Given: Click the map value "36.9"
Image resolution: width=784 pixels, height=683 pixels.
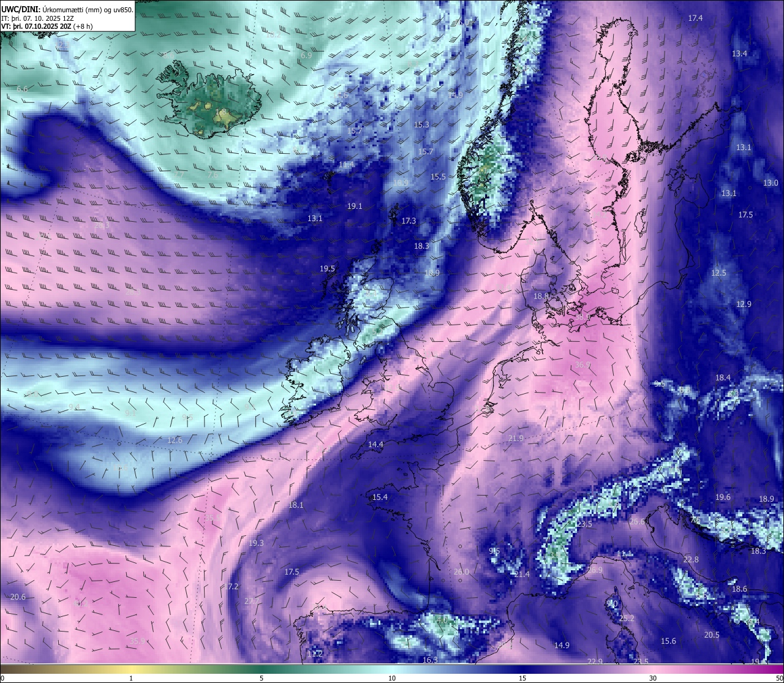Looking at the screenshot, I should click(x=583, y=365).
